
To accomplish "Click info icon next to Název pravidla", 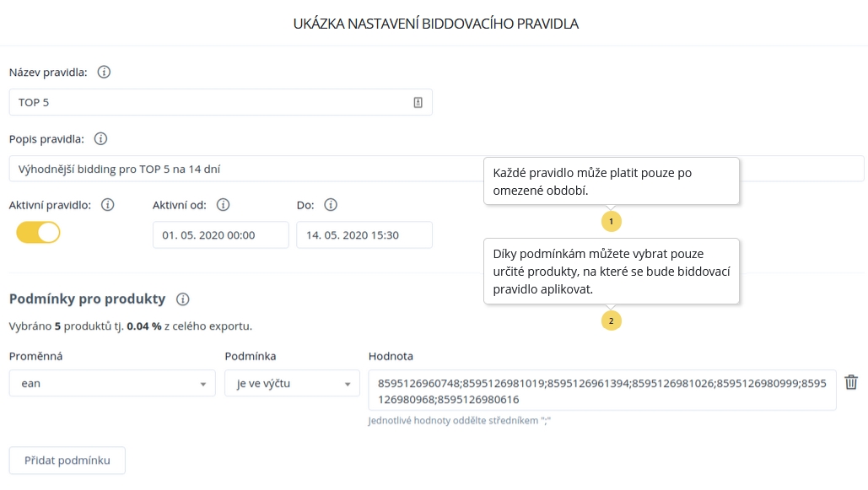I will pyautogui.click(x=104, y=73).
